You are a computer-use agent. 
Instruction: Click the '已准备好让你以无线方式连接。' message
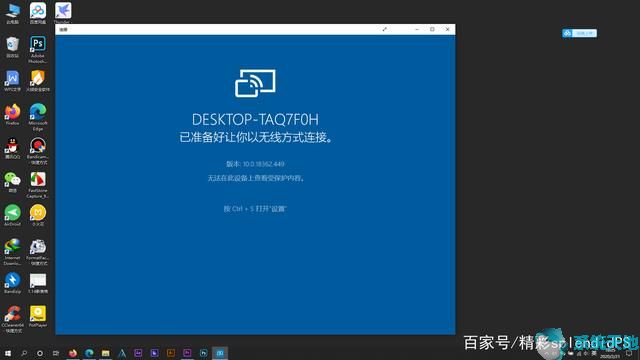(257, 137)
